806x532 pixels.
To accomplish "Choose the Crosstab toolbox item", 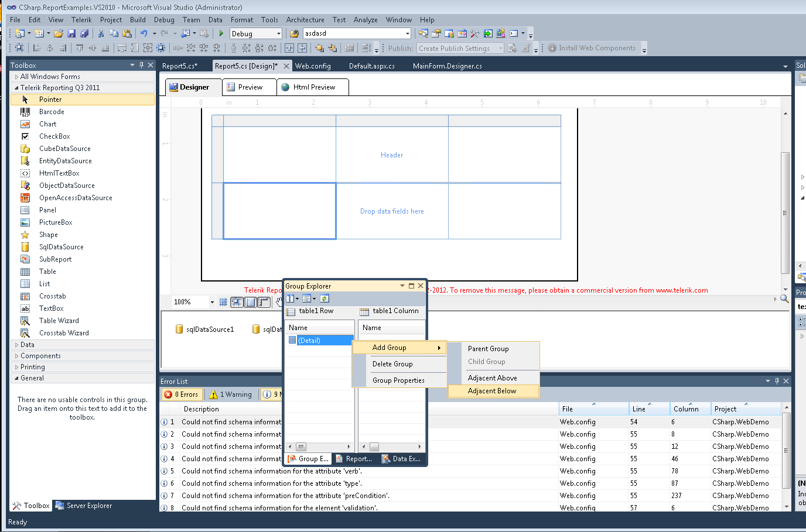I will [x=83, y=296].
